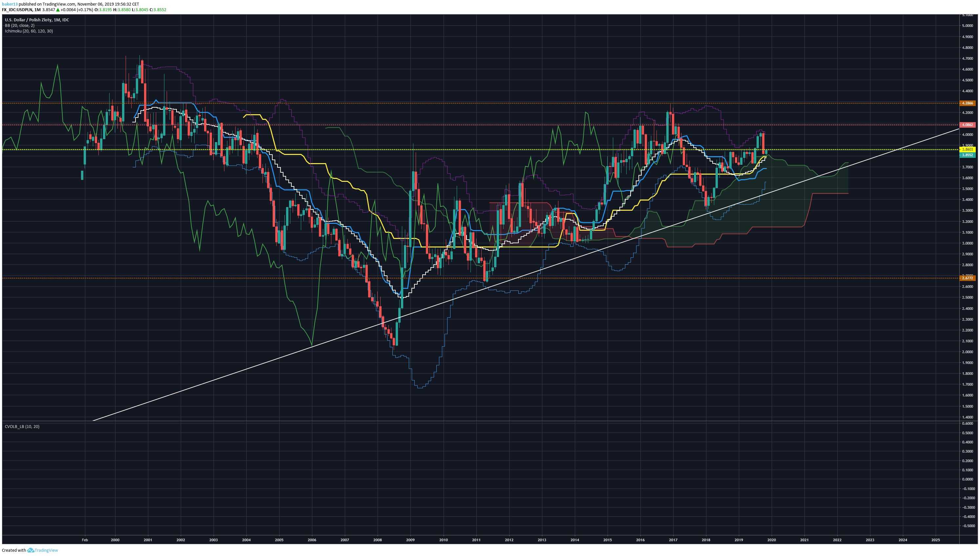The image size is (980, 556).
Task: Click the yellow 3.8603 price label
Action: (968, 150)
